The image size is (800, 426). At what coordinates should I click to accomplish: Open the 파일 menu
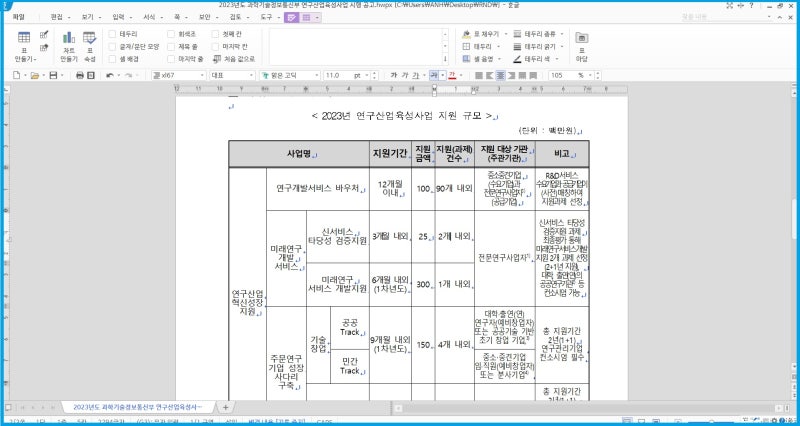pyautogui.click(x=18, y=17)
